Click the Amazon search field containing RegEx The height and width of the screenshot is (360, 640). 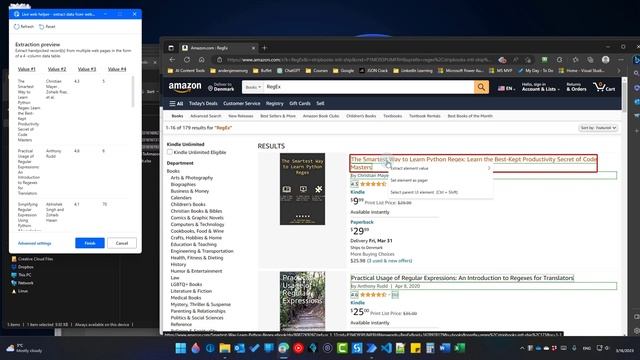point(369,87)
